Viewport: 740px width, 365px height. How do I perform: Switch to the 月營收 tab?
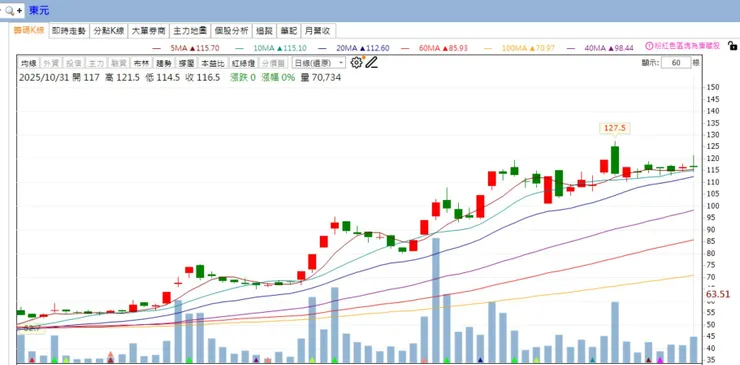(319, 31)
